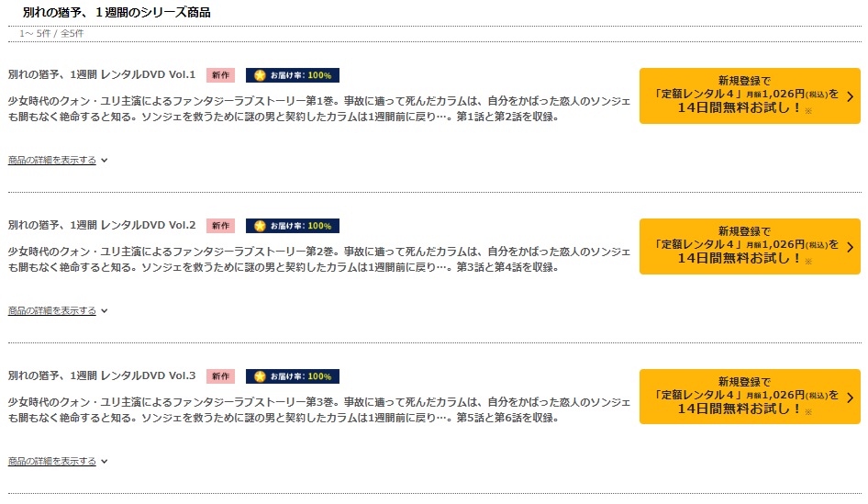Open the 別れの猶予、1週間 レンタルDVD Vol.3 title
Screen dimensions: 868x504
coord(102,376)
